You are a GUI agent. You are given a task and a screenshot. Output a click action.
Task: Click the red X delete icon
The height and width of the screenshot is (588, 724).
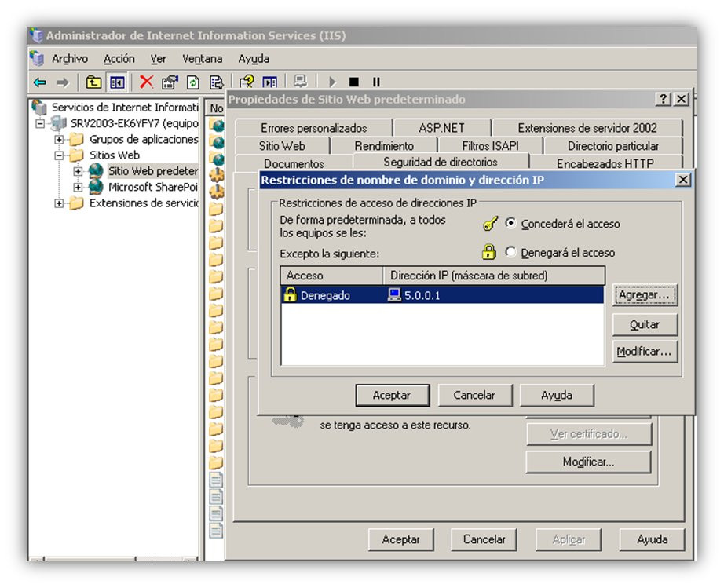coord(146,82)
